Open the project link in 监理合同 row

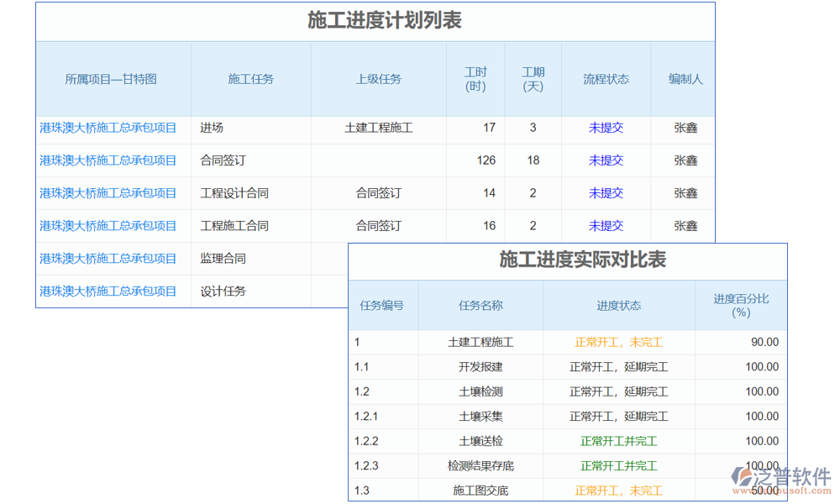[x=108, y=259]
